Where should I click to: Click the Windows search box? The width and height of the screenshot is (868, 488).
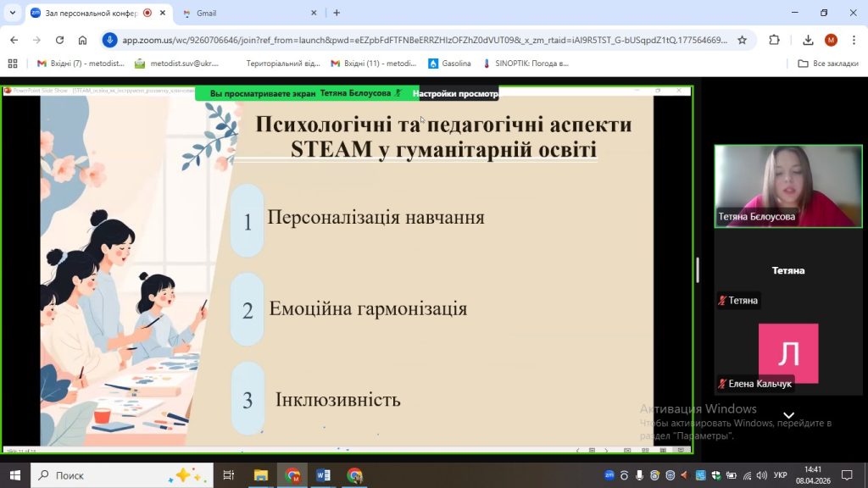123,475
